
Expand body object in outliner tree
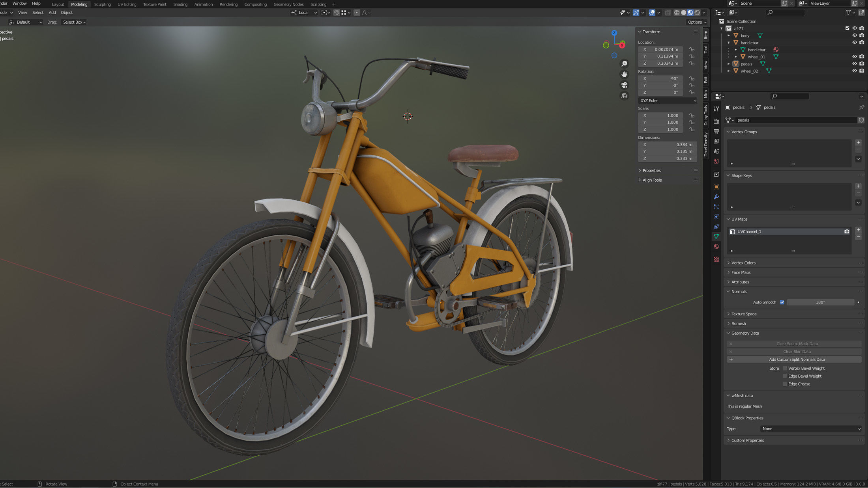(729, 35)
